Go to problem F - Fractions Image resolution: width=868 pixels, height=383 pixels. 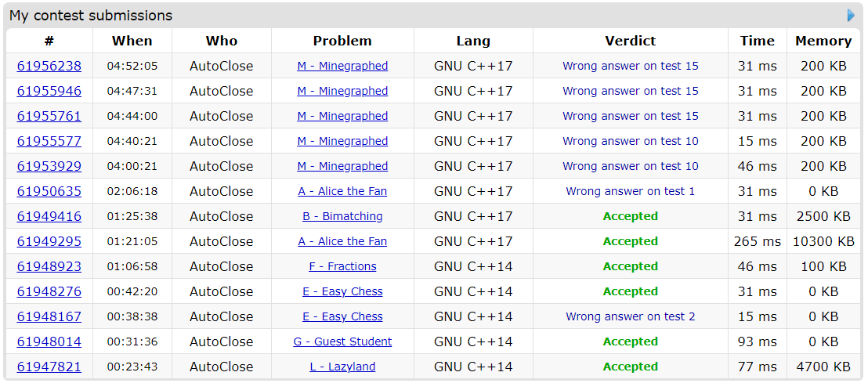(x=342, y=266)
